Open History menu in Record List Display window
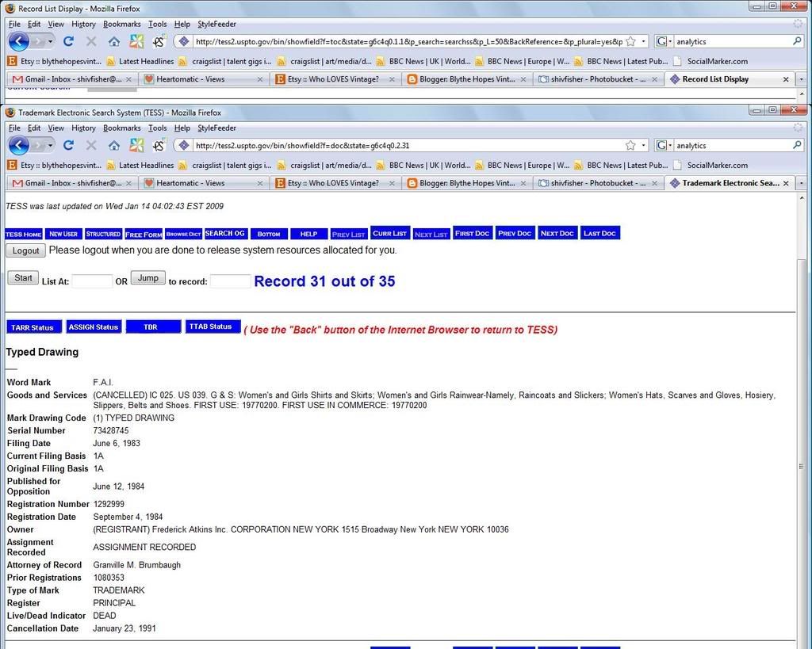The image size is (812, 649). pos(83,24)
